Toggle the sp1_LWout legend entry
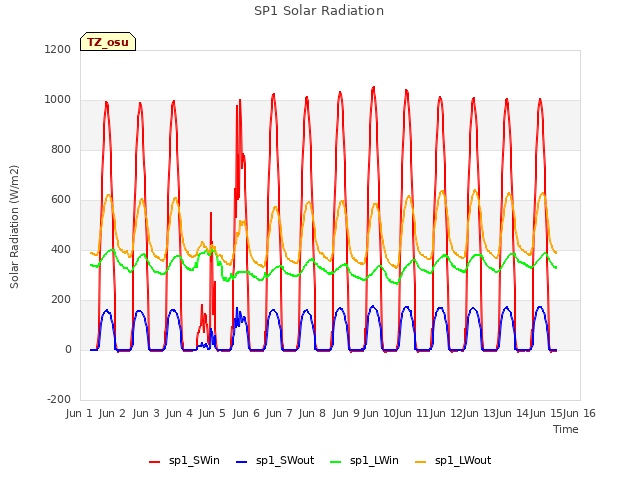This screenshot has width=640, height=480. coord(453,461)
